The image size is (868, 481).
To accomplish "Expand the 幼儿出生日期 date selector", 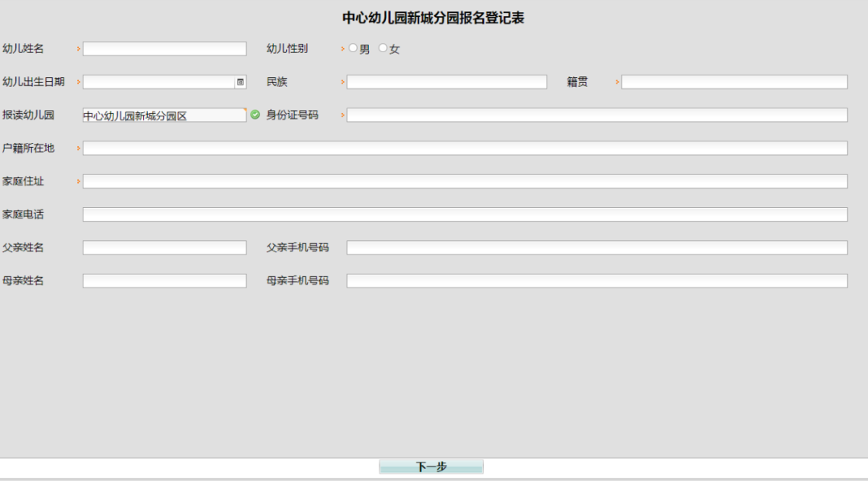I will 161,81.
